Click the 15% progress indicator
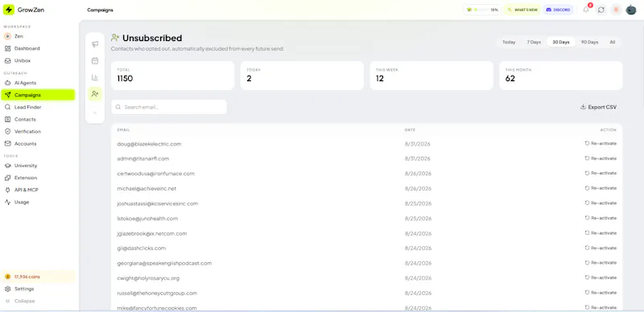The height and width of the screenshot is (312, 644). pyautogui.click(x=482, y=10)
